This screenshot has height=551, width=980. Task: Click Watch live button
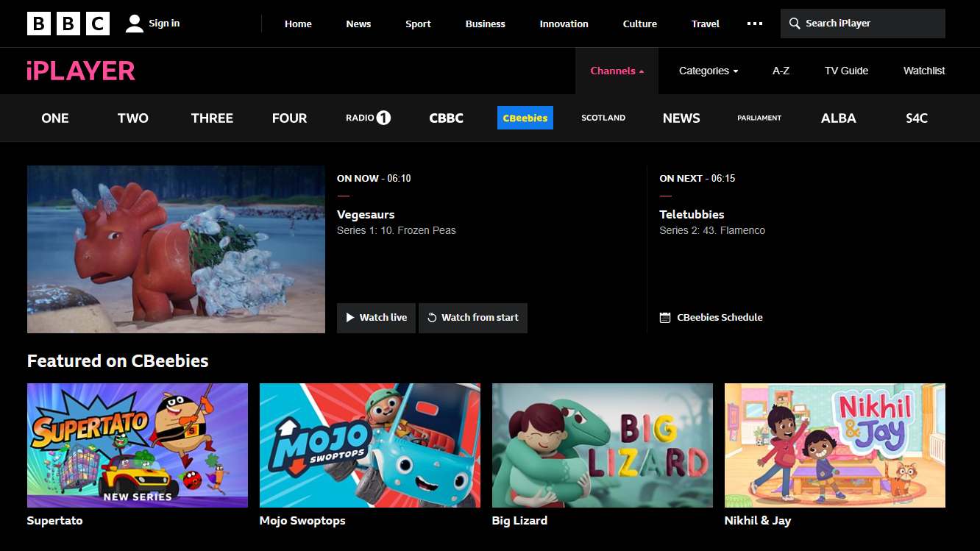pyautogui.click(x=376, y=318)
